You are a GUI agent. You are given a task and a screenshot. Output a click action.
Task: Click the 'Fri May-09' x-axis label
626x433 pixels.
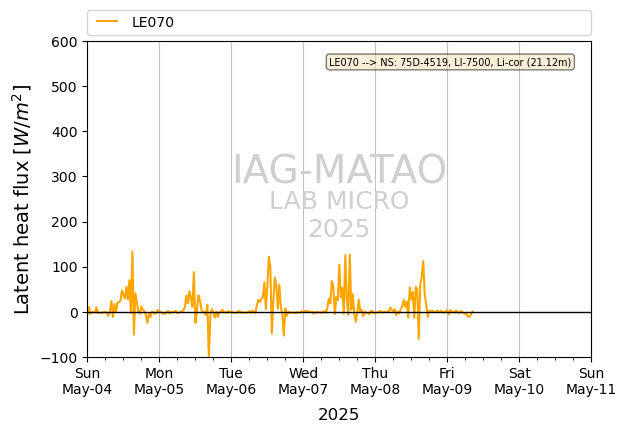pyautogui.click(x=447, y=381)
